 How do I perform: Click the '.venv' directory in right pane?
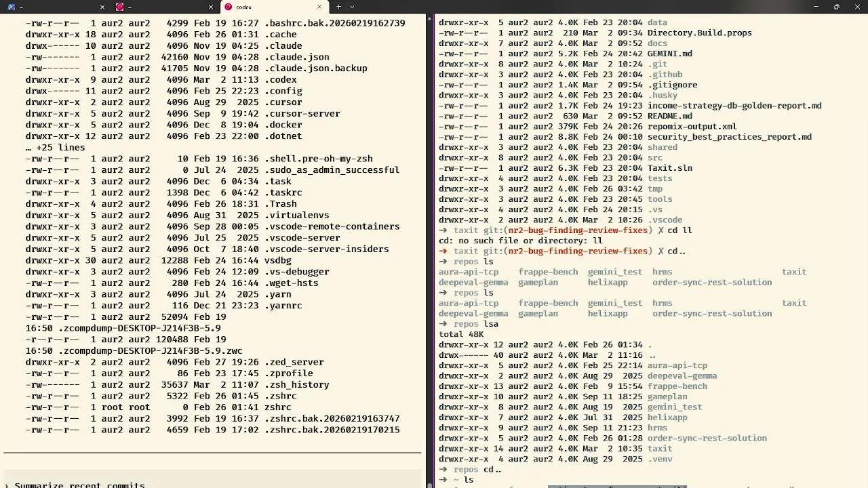(660, 459)
